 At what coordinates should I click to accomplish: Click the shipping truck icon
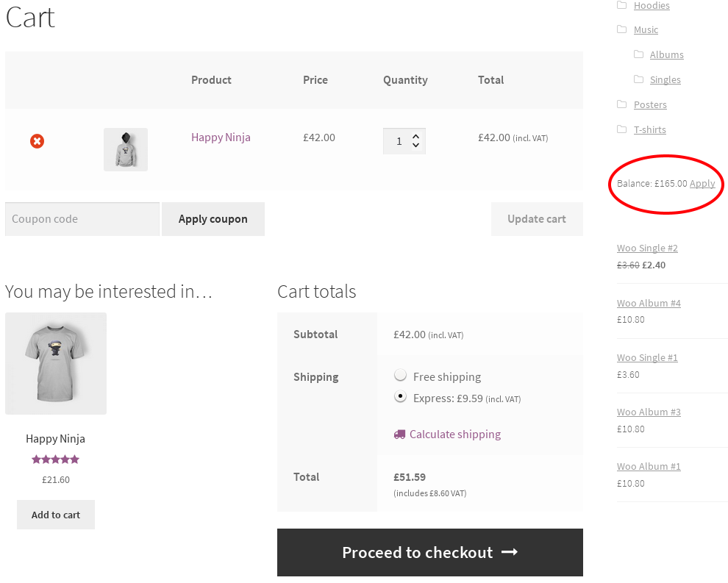pyautogui.click(x=399, y=434)
